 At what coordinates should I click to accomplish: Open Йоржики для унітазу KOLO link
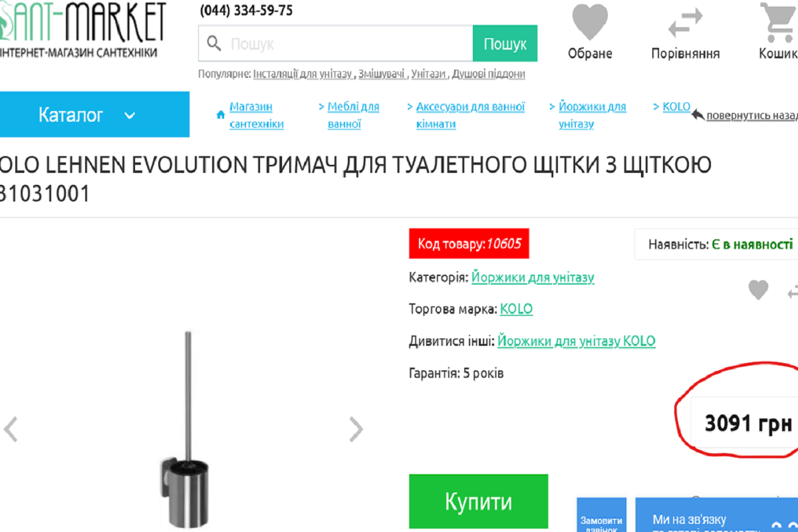point(577,341)
